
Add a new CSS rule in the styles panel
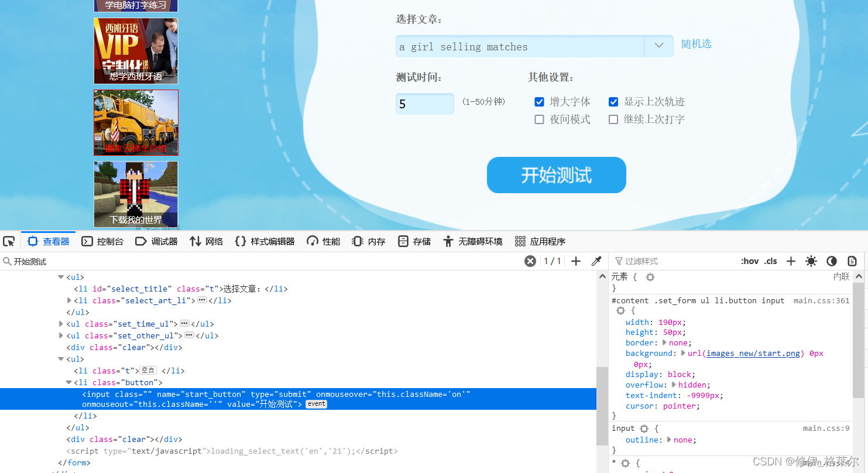(791, 261)
